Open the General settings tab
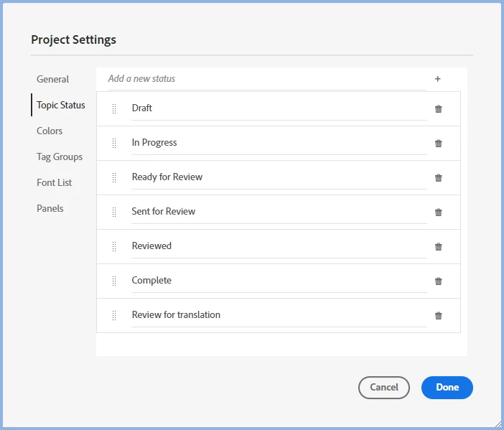This screenshot has height=430, width=504. point(53,79)
